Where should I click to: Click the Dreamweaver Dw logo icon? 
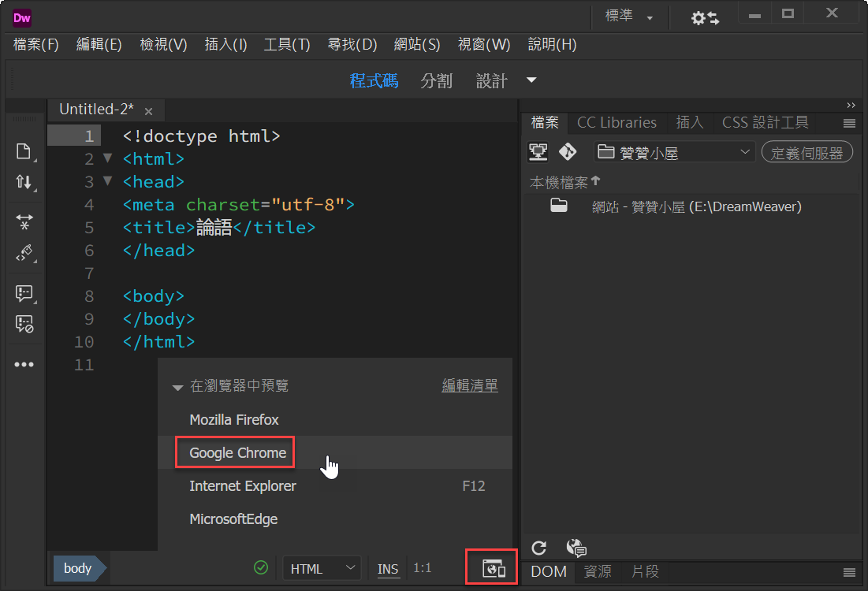21,17
